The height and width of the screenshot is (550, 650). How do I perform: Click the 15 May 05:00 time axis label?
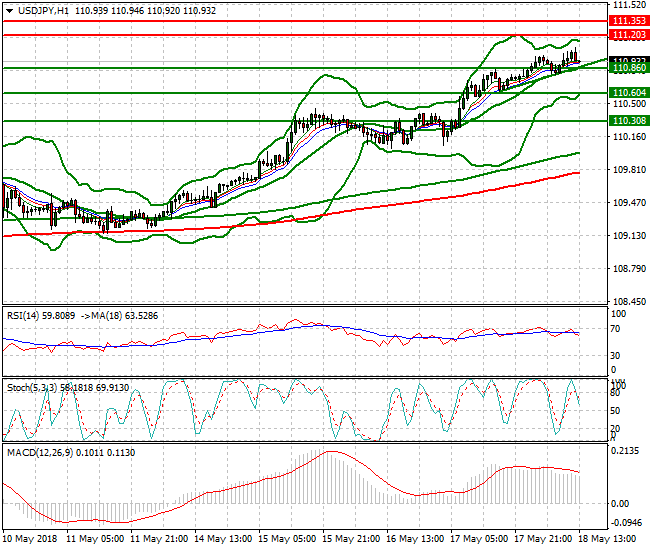(287, 539)
